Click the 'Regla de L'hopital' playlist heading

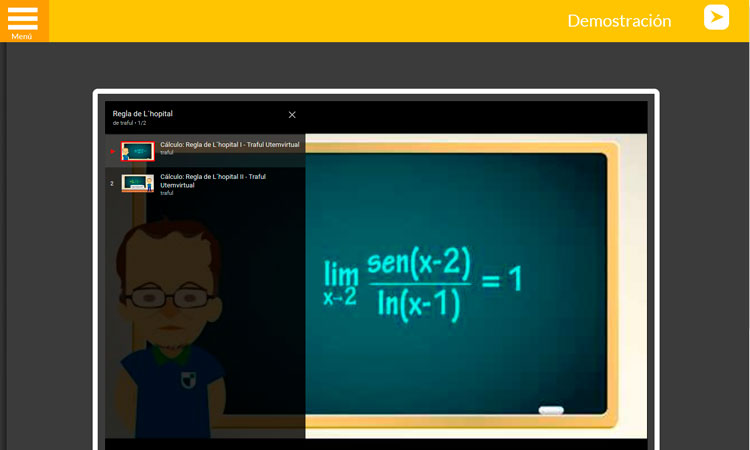coord(142,114)
